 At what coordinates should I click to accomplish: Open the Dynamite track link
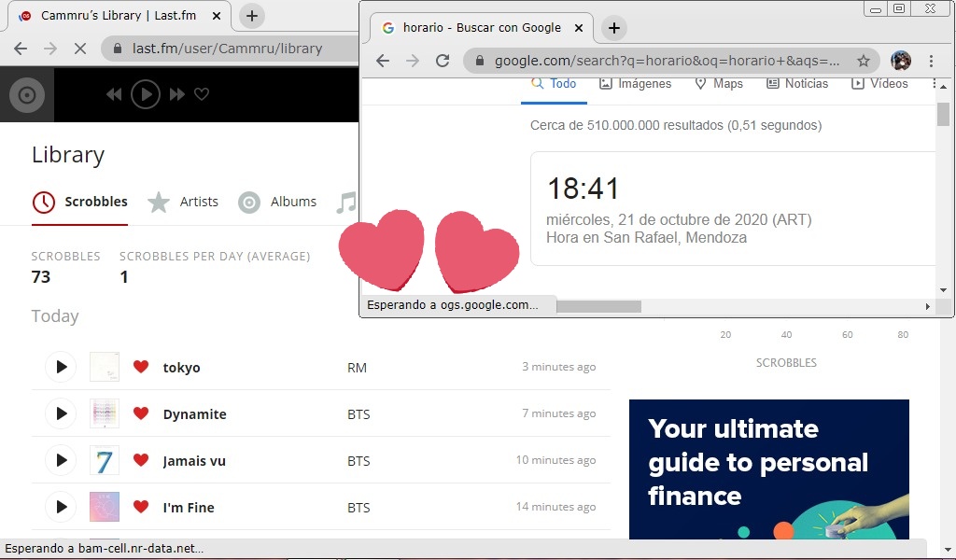[x=194, y=414]
